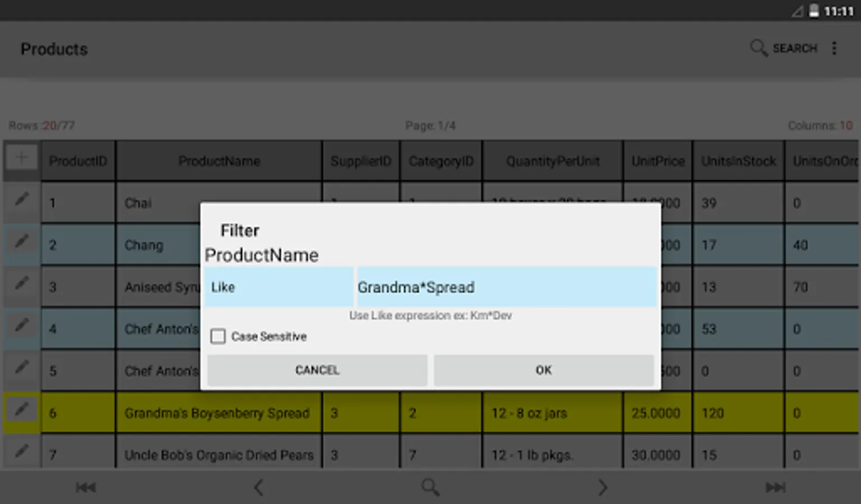Click the Grandma*Spread filter input
The width and height of the screenshot is (861, 504).
coord(507,287)
